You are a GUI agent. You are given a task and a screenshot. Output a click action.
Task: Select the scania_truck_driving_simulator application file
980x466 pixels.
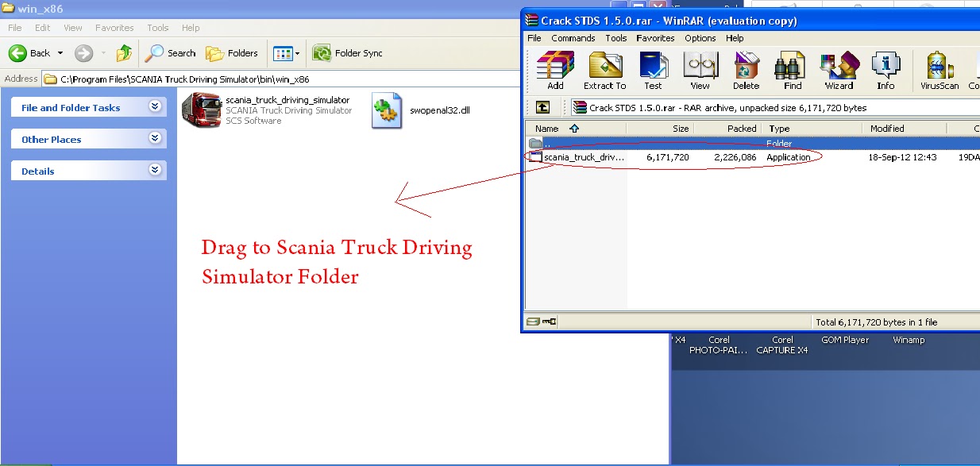click(267, 110)
